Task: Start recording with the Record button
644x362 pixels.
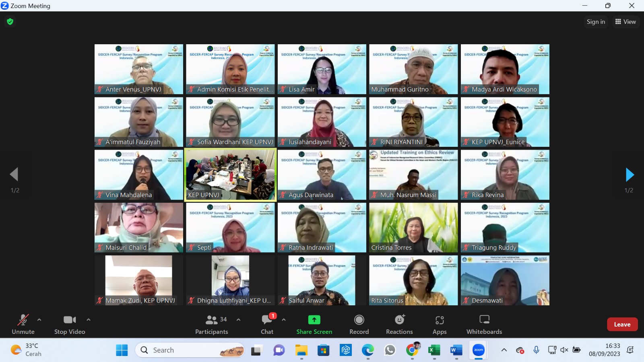Action: tap(359, 325)
